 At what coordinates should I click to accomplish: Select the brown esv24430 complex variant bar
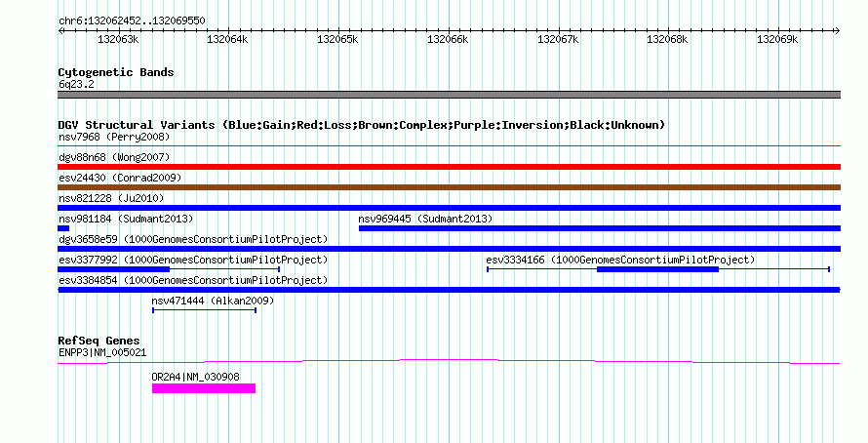coord(449,187)
